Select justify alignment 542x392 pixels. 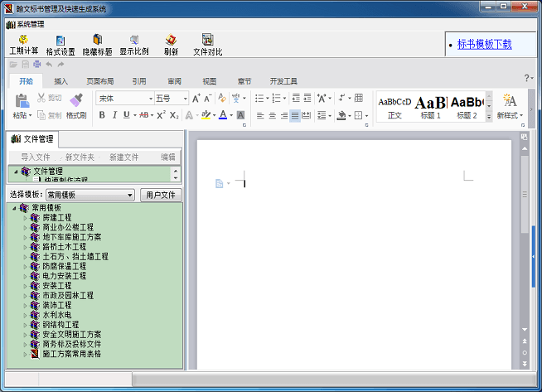coord(295,115)
